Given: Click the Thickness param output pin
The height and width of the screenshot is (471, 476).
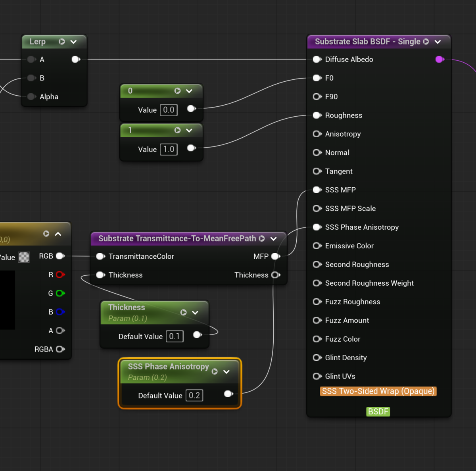Looking at the screenshot, I should [x=198, y=335].
